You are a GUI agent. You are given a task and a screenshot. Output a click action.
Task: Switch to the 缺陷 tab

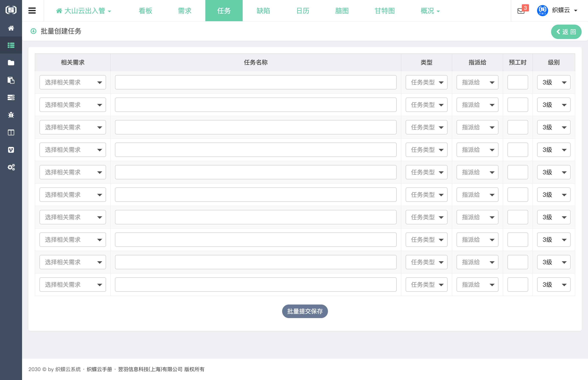click(263, 11)
